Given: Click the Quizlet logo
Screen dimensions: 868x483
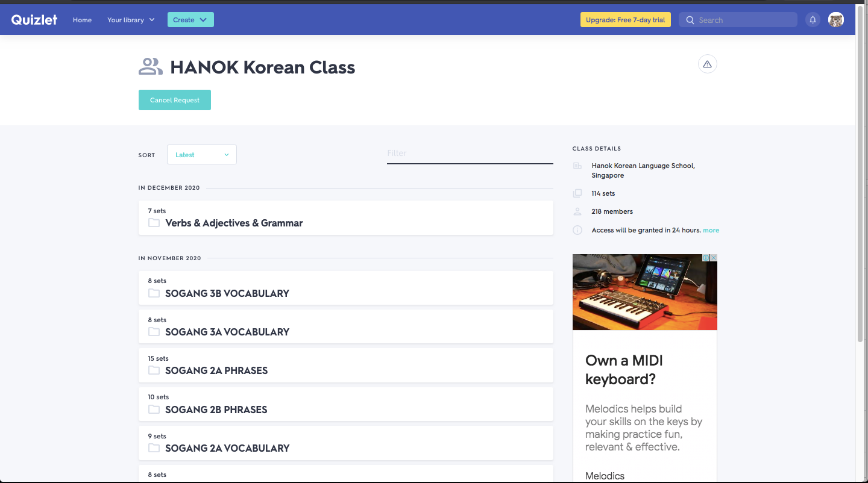Looking at the screenshot, I should (x=34, y=20).
